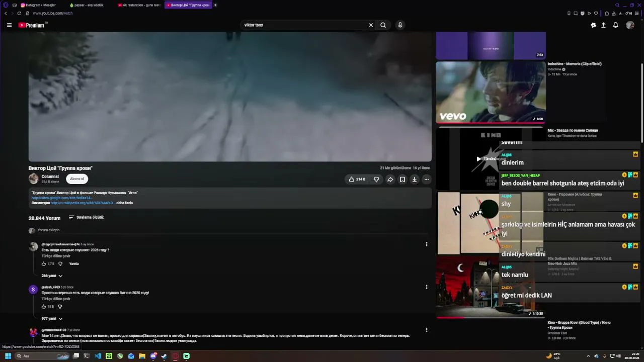This screenshot has height=362, width=644.
Task: Open ColumnsI channel name link
Action: 50,176
